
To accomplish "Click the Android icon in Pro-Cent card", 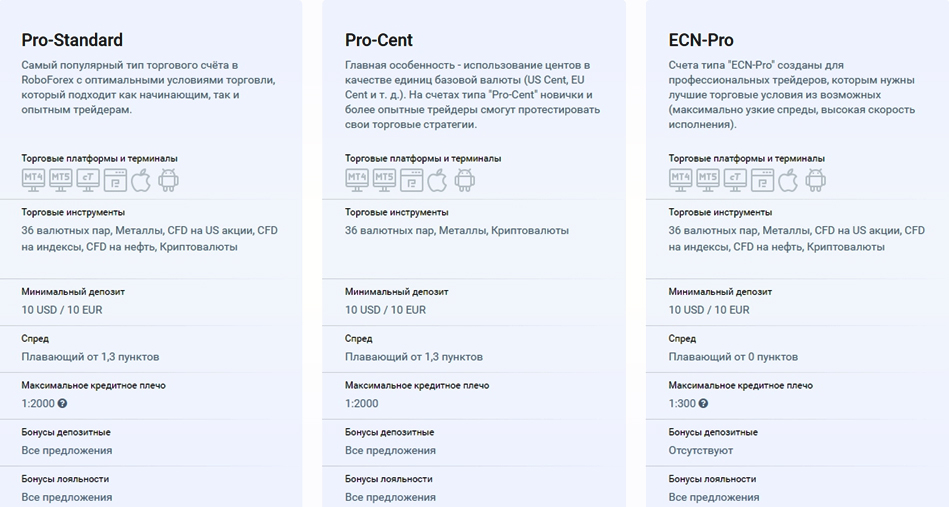I will click(x=465, y=180).
